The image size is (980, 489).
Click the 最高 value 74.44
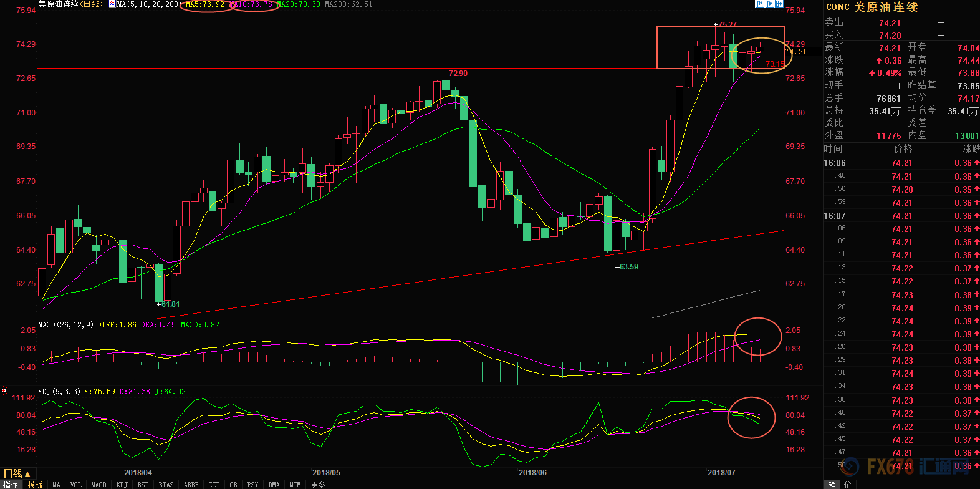coord(968,61)
